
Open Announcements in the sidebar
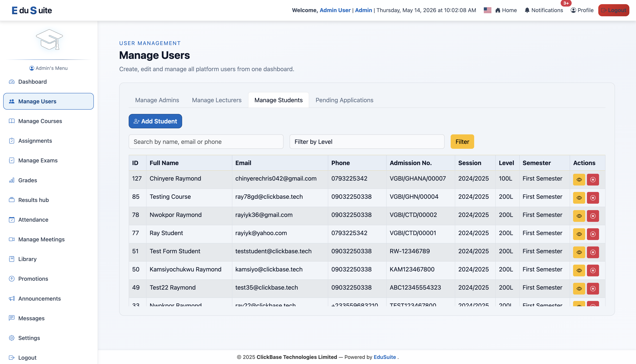coord(48,299)
